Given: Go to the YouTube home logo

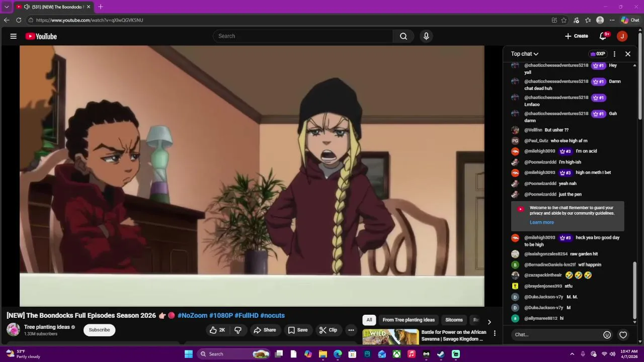Looking at the screenshot, I should [41, 36].
